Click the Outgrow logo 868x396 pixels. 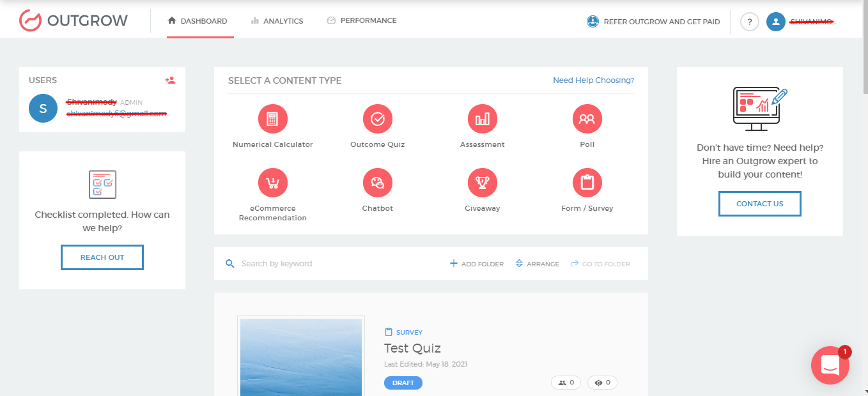click(74, 20)
